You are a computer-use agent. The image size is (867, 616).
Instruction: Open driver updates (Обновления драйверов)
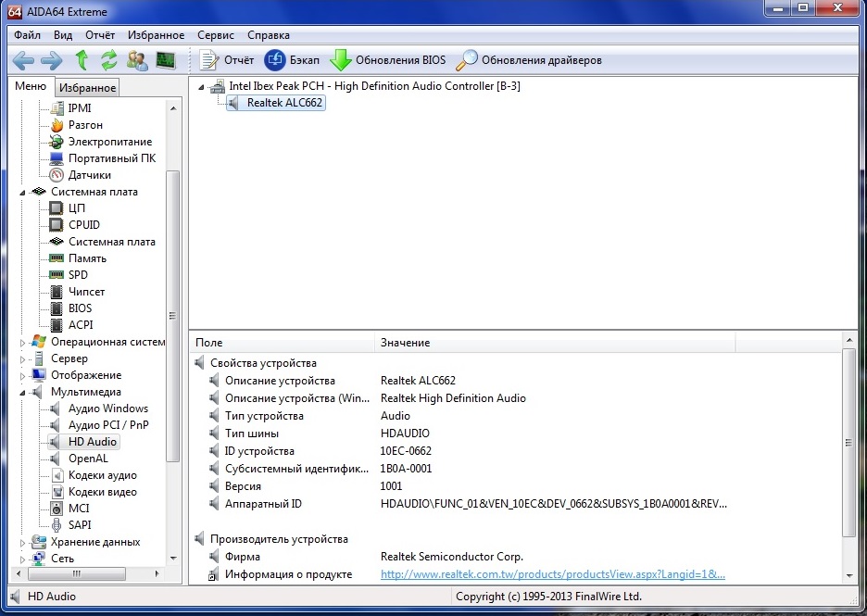pos(530,60)
